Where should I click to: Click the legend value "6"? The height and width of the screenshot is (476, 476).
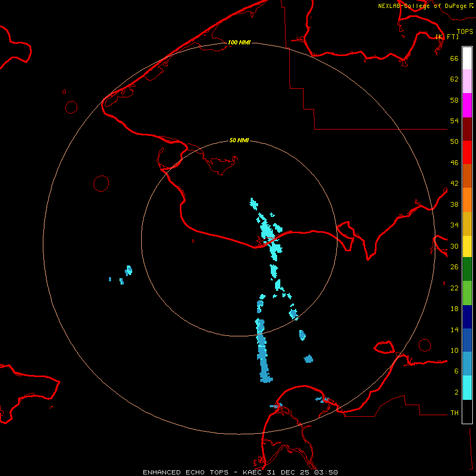(x=456, y=371)
